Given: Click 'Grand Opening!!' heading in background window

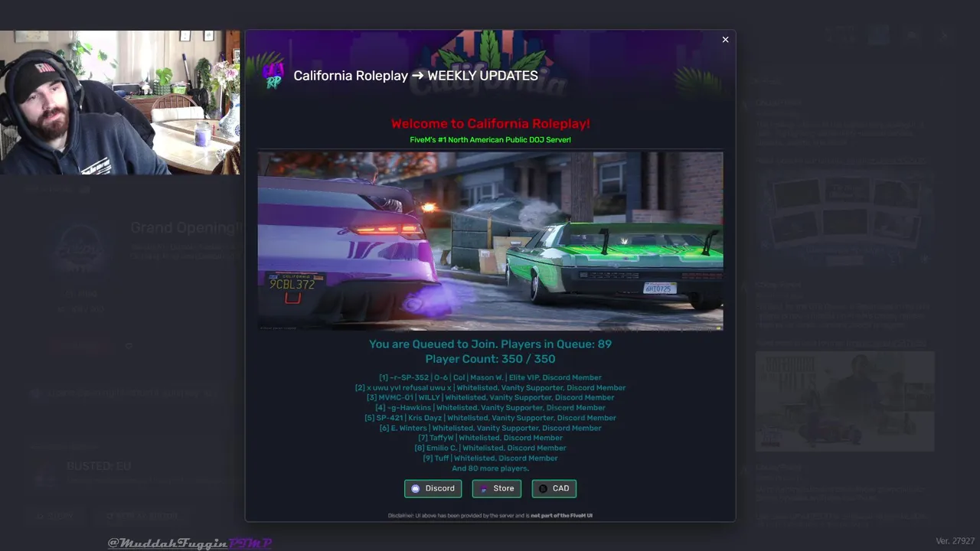Looking at the screenshot, I should (x=186, y=227).
